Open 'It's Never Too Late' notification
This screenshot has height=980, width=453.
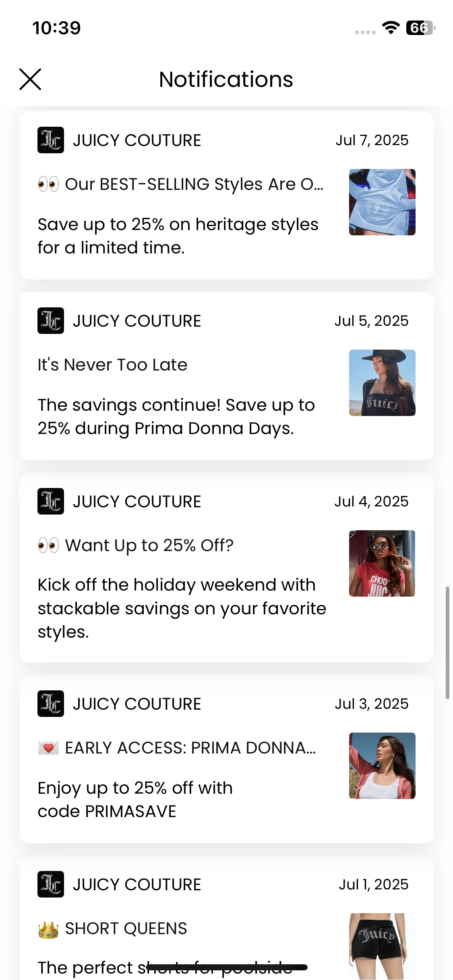click(x=112, y=365)
